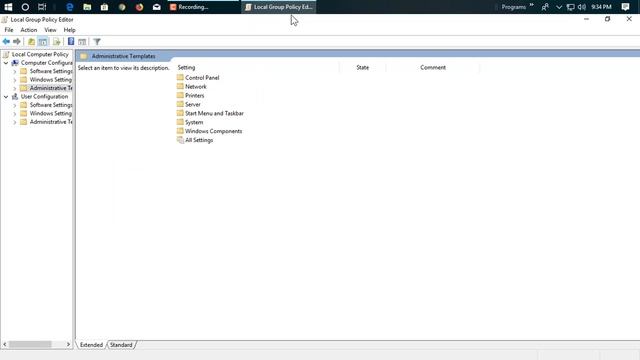The width and height of the screenshot is (640, 360).
Task: Expand the Programs toolbar chevron
Action: (x=531, y=5)
